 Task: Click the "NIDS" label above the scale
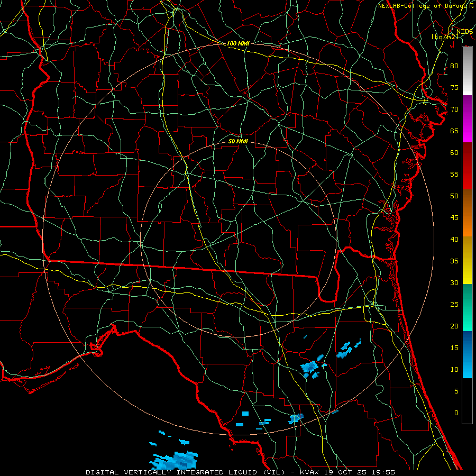click(x=464, y=31)
